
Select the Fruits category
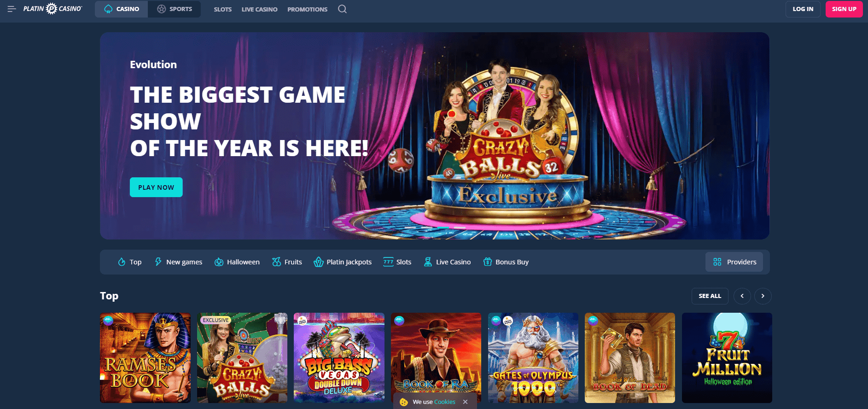pos(287,262)
